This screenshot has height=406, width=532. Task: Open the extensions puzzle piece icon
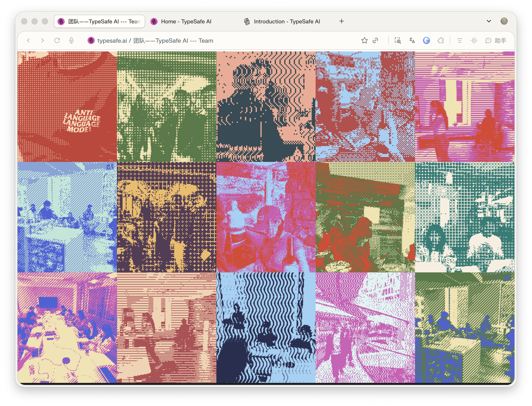(441, 41)
